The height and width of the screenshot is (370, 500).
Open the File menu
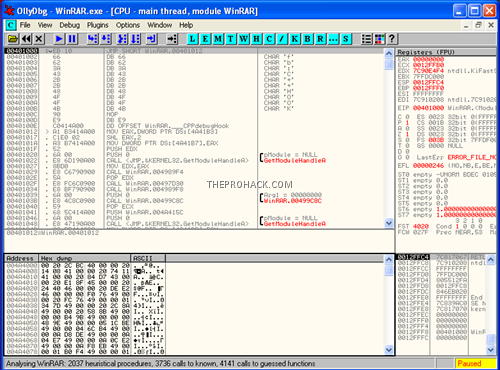pyautogui.click(x=25, y=25)
